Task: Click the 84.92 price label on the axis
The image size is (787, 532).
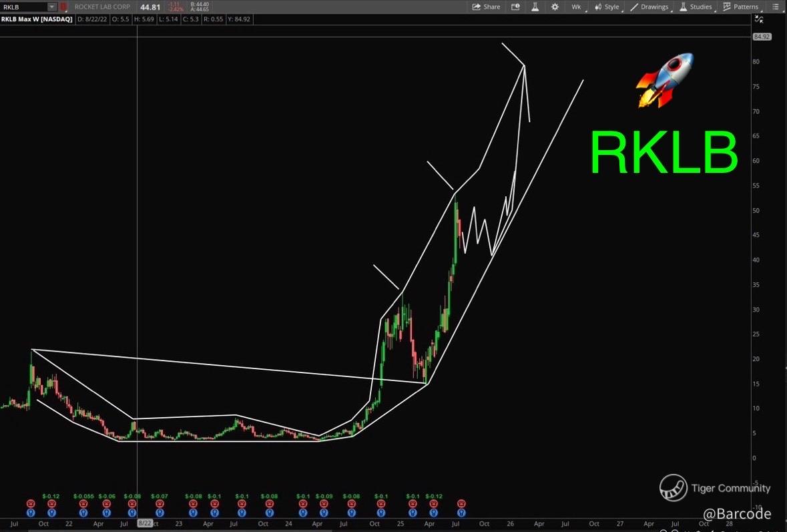Action: pos(762,37)
